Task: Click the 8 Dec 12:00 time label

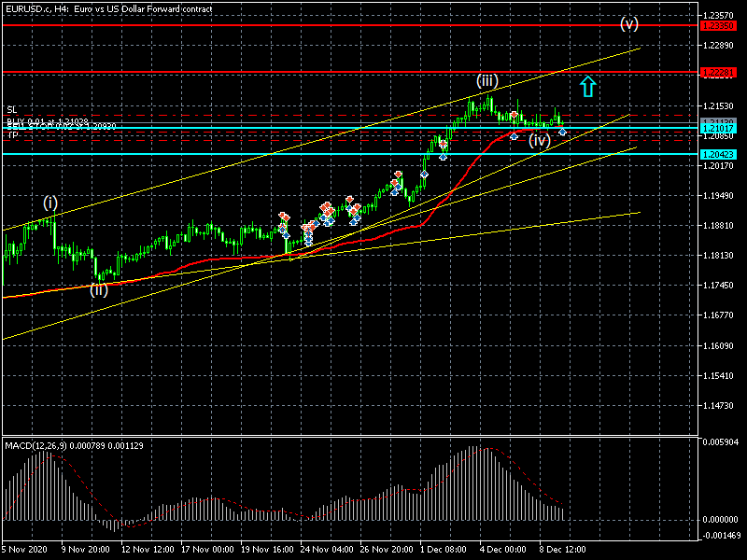Action: pyautogui.click(x=563, y=551)
